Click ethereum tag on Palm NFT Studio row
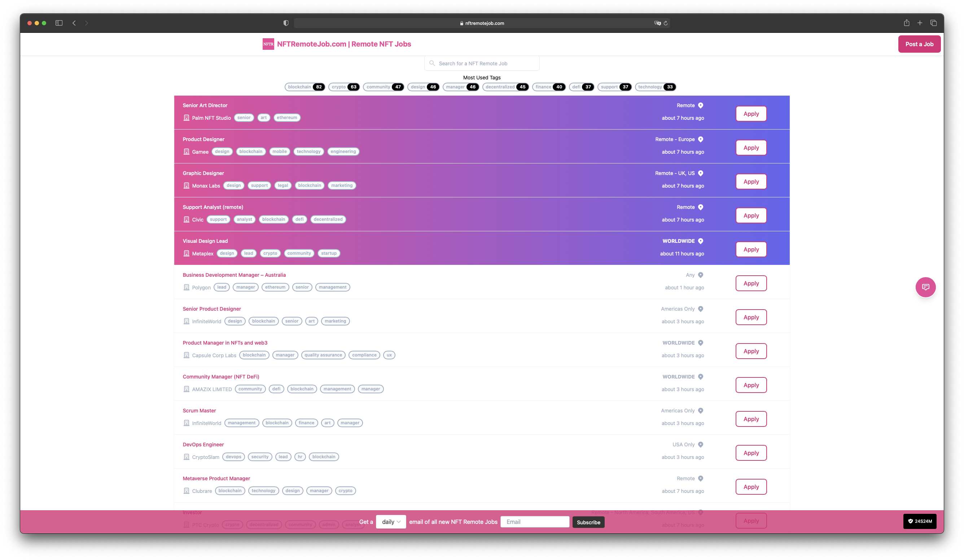Image resolution: width=964 pixels, height=560 pixels. click(287, 117)
